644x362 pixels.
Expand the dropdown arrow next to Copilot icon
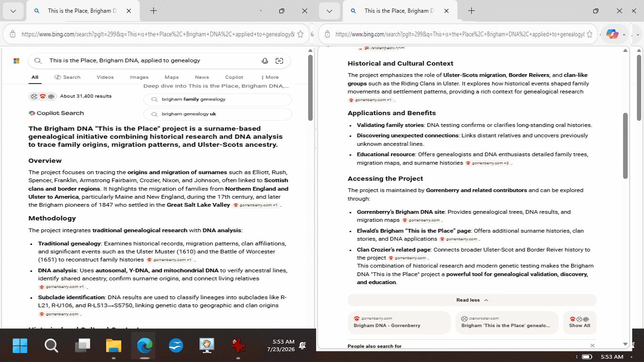[x=624, y=34]
